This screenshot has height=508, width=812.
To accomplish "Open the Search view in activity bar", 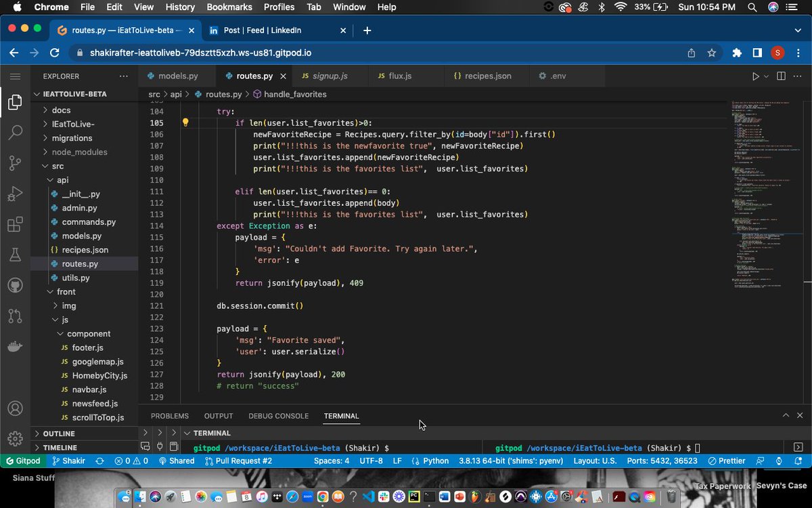I will (15, 132).
